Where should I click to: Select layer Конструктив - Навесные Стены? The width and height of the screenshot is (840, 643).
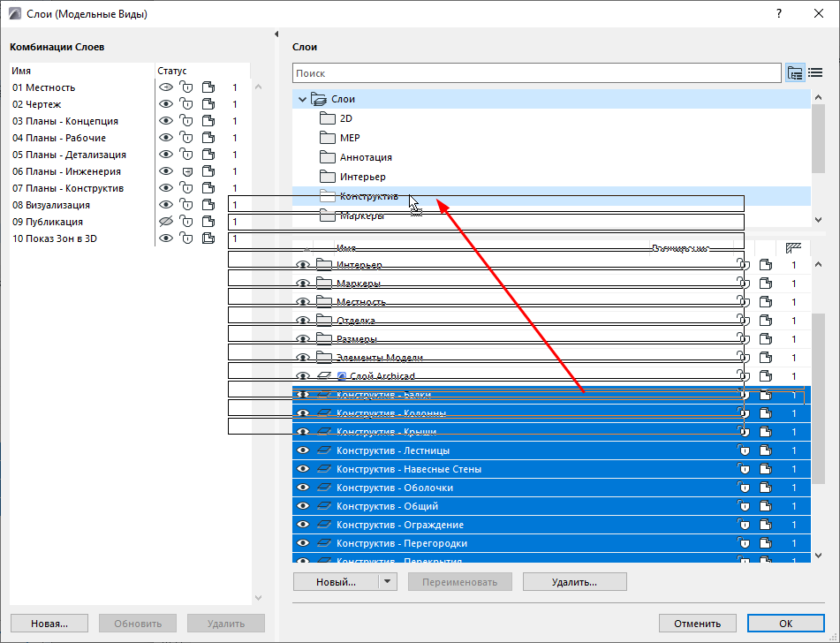click(x=551, y=469)
